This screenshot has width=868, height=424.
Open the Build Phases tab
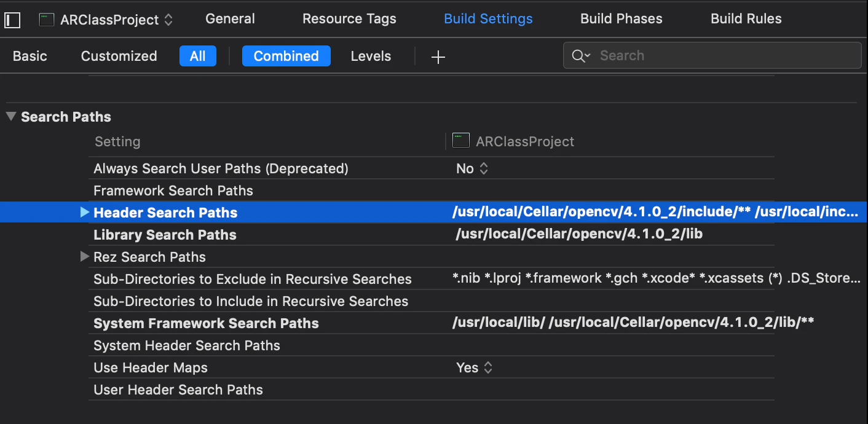pos(621,19)
